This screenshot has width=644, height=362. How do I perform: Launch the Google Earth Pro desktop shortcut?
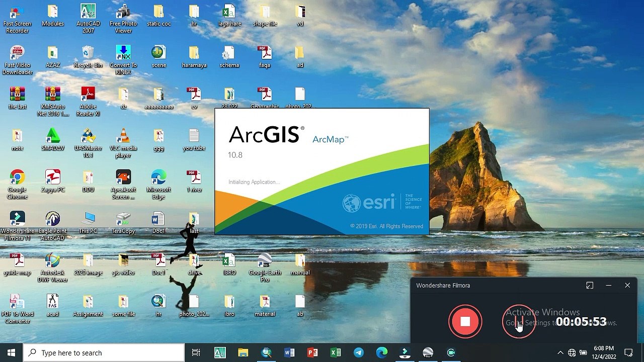pos(265,267)
